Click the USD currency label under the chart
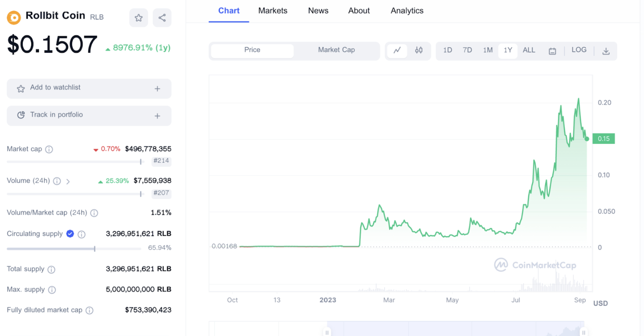Image resolution: width=644 pixels, height=336 pixels. [x=601, y=303]
